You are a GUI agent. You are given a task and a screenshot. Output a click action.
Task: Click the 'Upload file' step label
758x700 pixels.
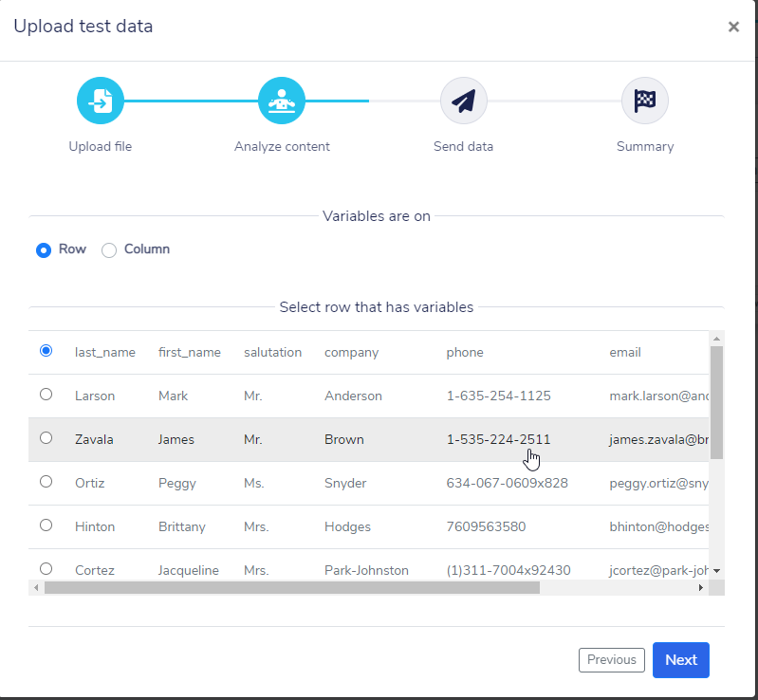click(100, 146)
